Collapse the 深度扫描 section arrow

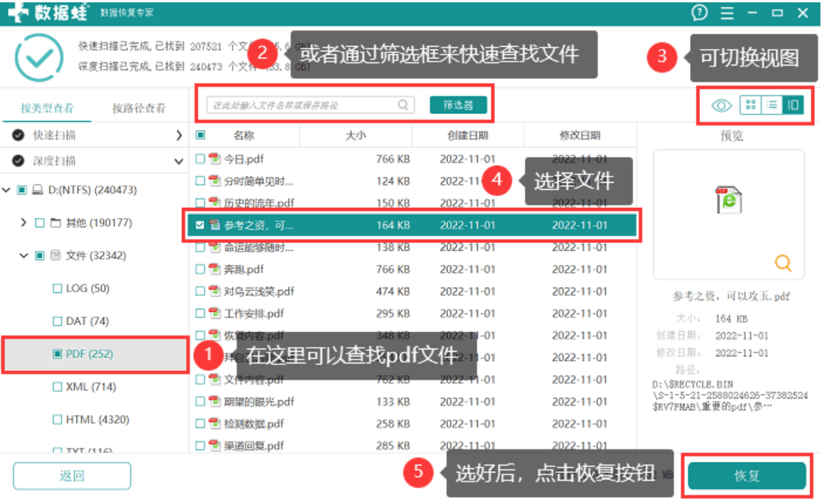coord(178,161)
